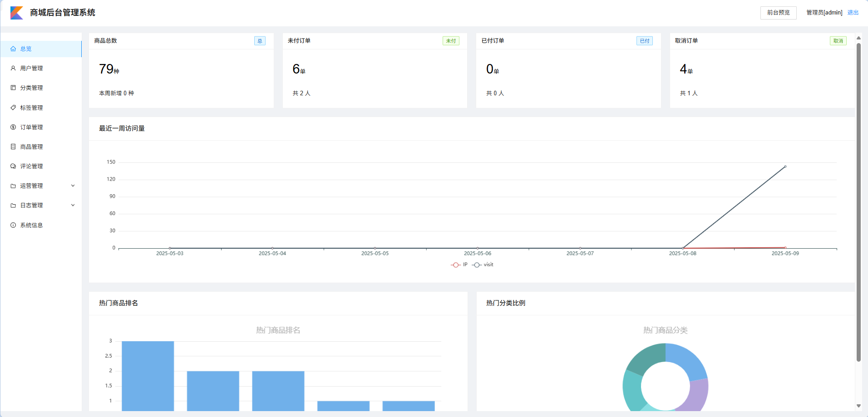868x417 pixels.
Task: Click the 总 badge on 商品总数 card
Action: 260,41
